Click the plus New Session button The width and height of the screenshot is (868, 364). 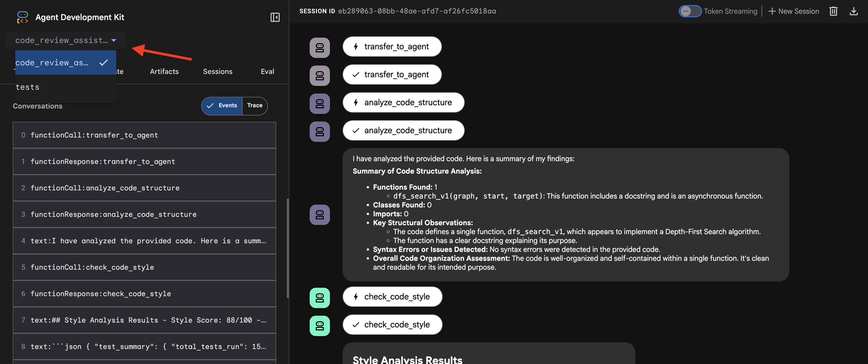pyautogui.click(x=794, y=11)
